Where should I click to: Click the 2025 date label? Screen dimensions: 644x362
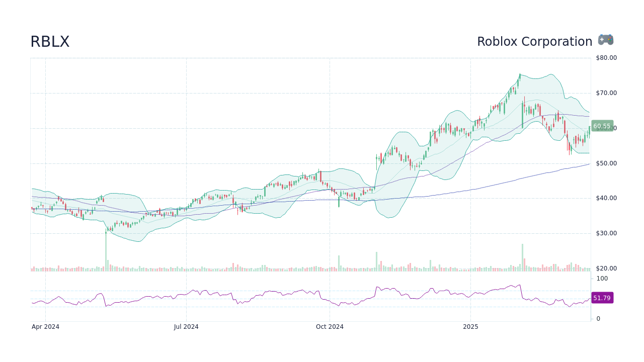click(x=470, y=327)
